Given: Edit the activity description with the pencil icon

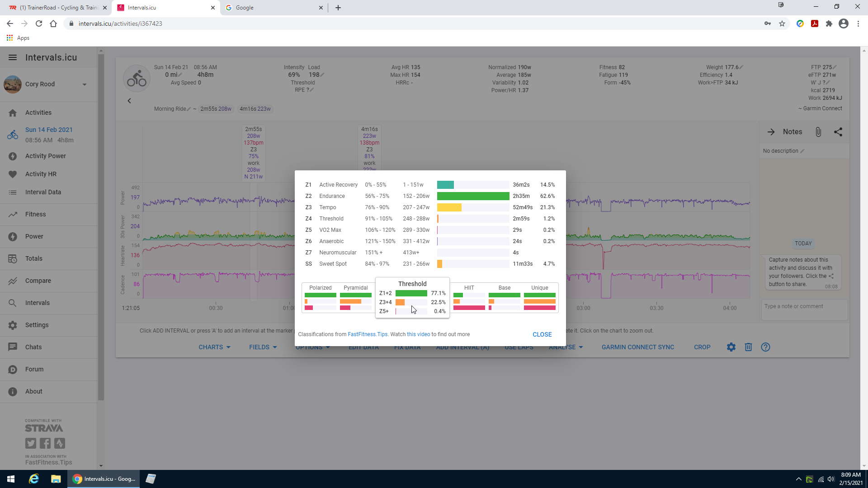Looking at the screenshot, I should click(x=802, y=151).
